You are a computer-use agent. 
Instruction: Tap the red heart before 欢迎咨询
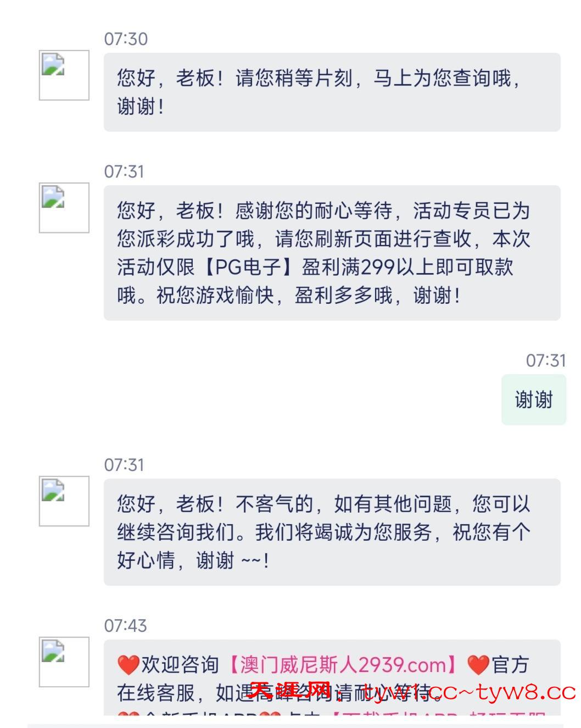point(128,665)
